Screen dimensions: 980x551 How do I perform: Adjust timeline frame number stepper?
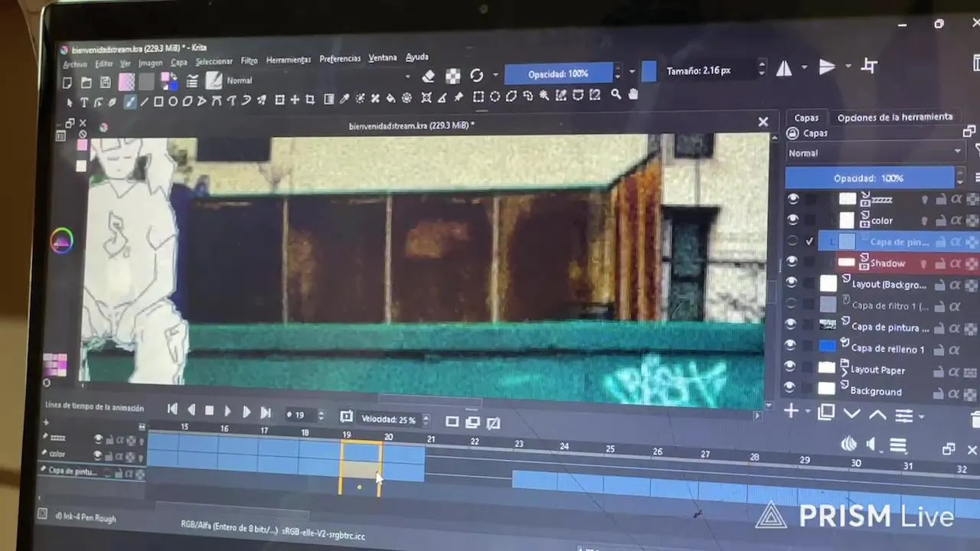(x=321, y=416)
